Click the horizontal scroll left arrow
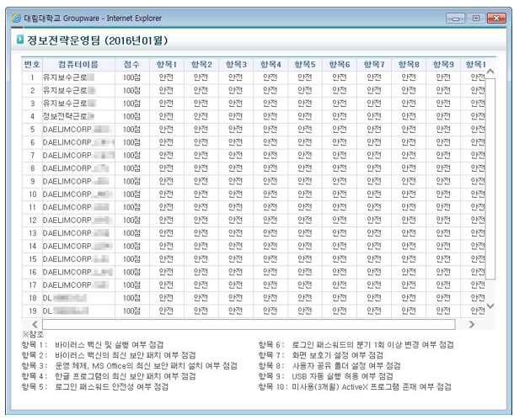514x420 pixels. coord(35,324)
